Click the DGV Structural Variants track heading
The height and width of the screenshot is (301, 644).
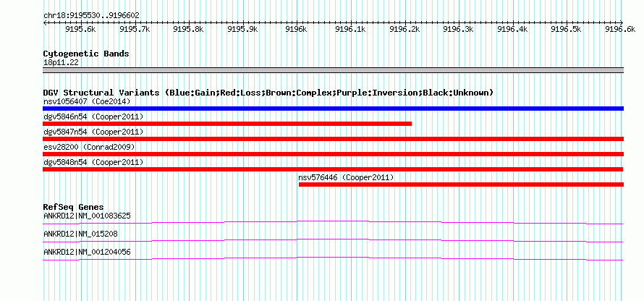(268, 93)
